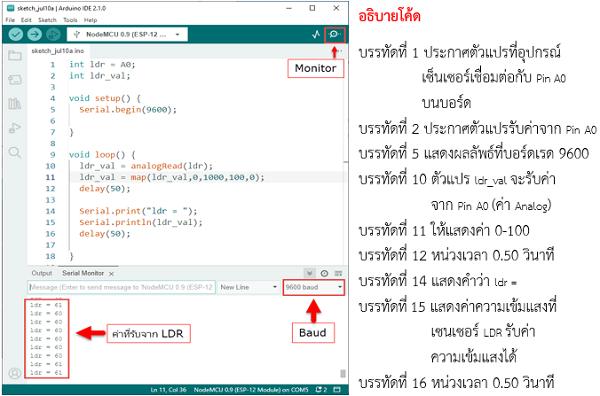Open the Boards Manager sidebar icon

click(15, 80)
